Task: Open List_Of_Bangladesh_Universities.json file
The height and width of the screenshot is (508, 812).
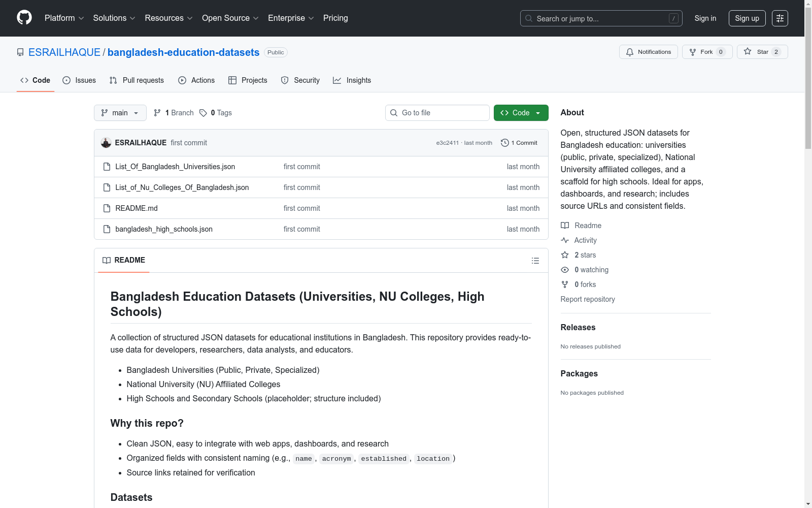Action: [175, 167]
